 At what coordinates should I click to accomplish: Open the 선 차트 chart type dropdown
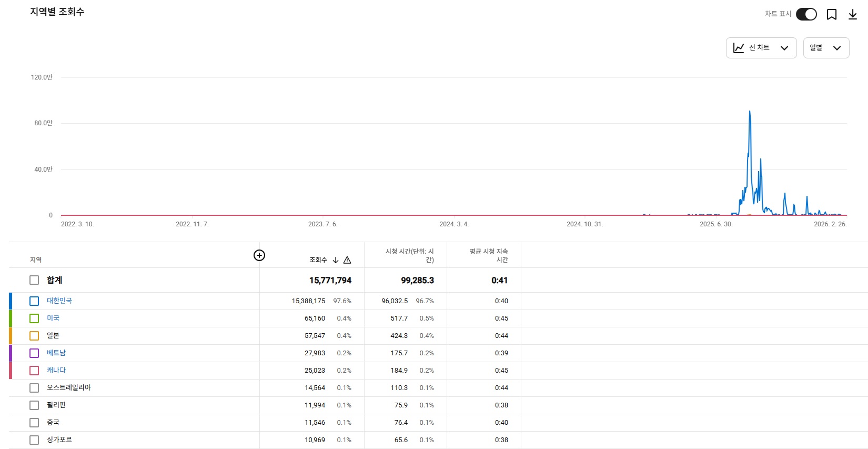click(761, 48)
